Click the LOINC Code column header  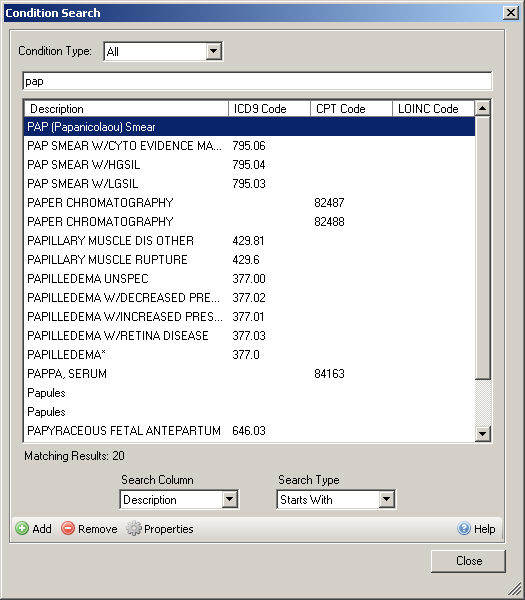pyautogui.click(x=433, y=109)
